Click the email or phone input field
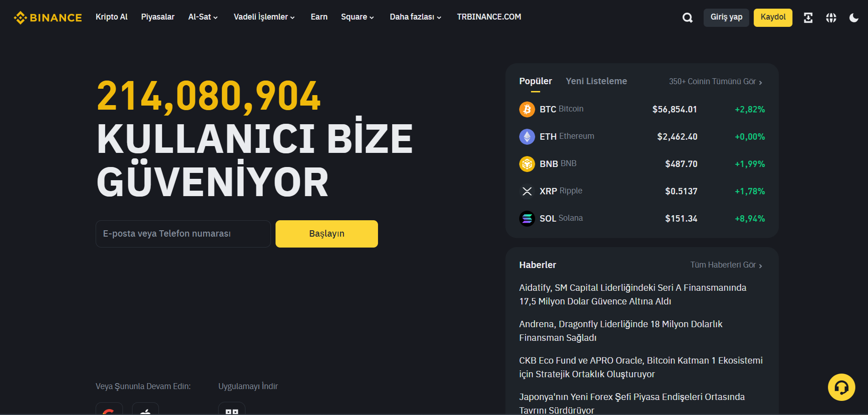The height and width of the screenshot is (415, 868). [183, 233]
